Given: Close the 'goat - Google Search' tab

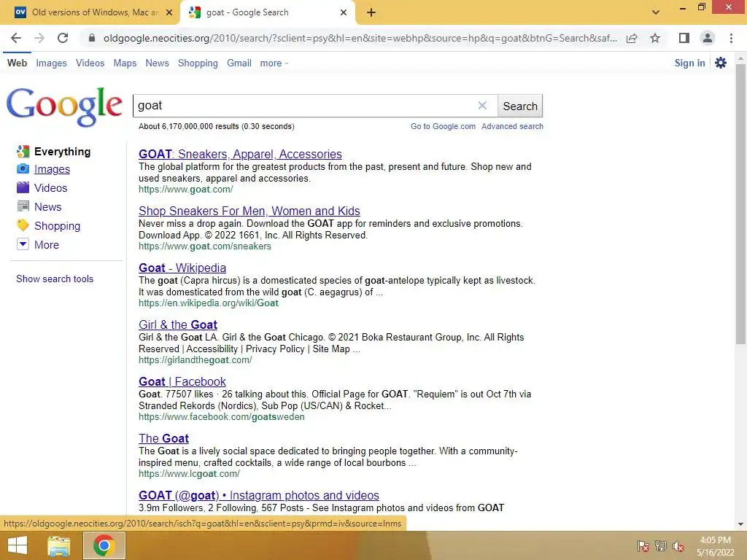Looking at the screenshot, I should point(344,12).
